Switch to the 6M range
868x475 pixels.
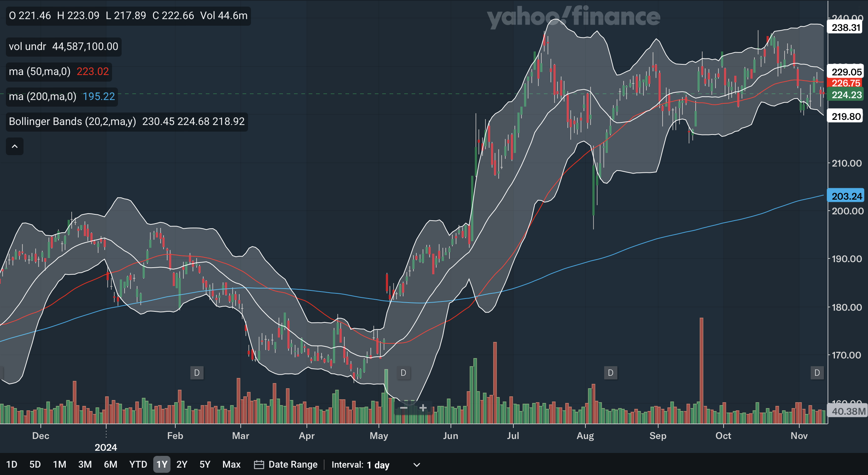[x=110, y=465]
